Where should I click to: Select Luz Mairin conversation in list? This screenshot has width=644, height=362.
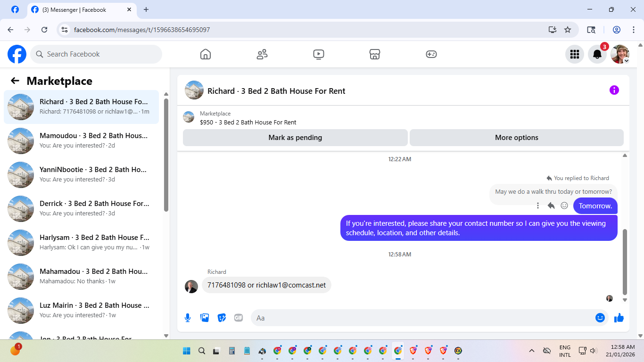coord(82,311)
